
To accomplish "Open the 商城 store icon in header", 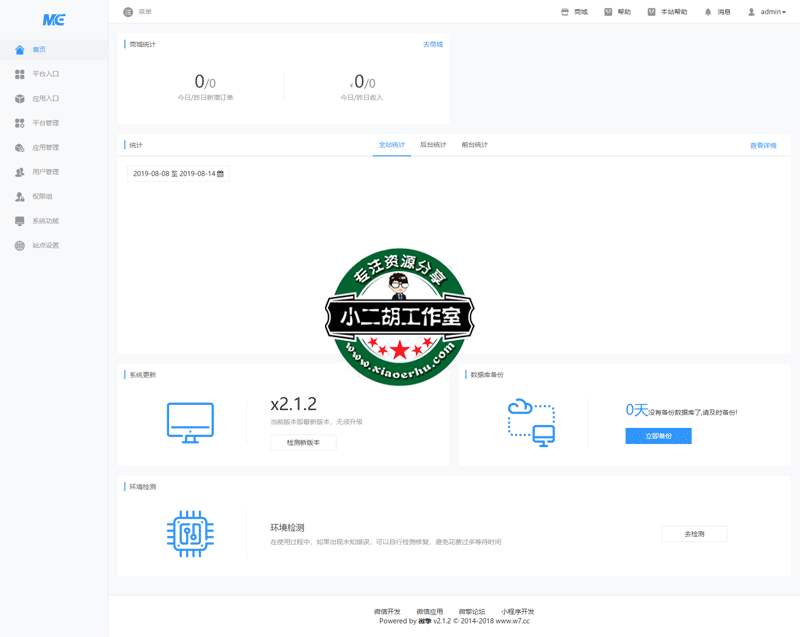I will 565,12.
